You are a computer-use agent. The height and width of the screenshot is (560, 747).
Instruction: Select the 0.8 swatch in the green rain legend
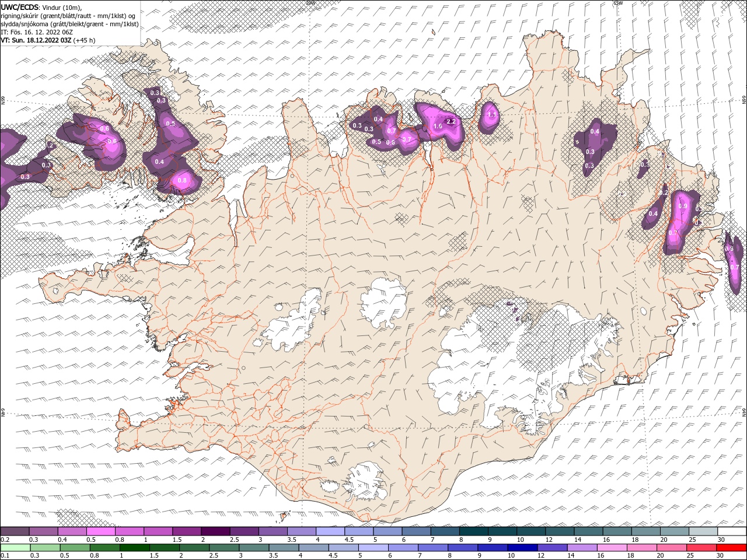coord(104,548)
